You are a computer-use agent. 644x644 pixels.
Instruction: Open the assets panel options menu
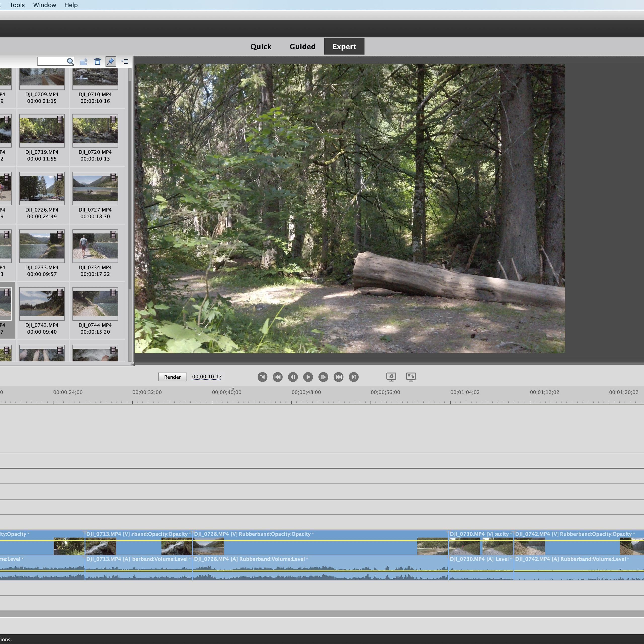coord(124,61)
